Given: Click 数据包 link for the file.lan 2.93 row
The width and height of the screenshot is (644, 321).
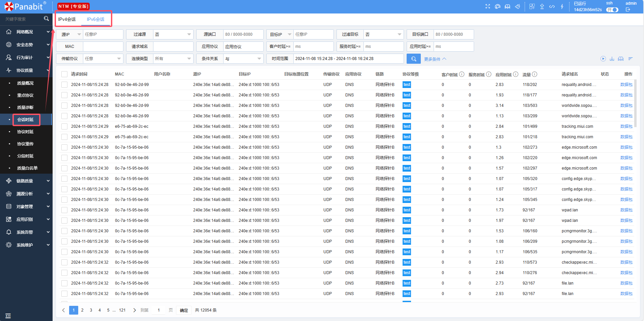Looking at the screenshot, I should pyautogui.click(x=626, y=294).
